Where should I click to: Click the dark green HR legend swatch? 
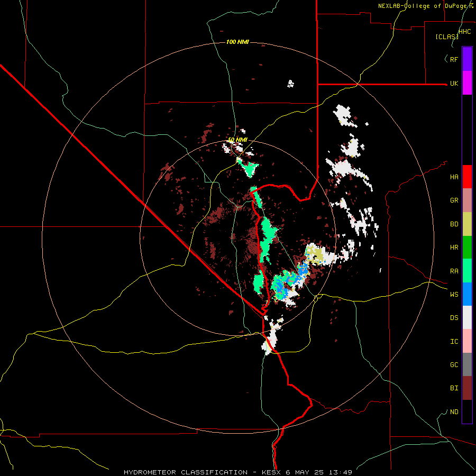tap(467, 248)
